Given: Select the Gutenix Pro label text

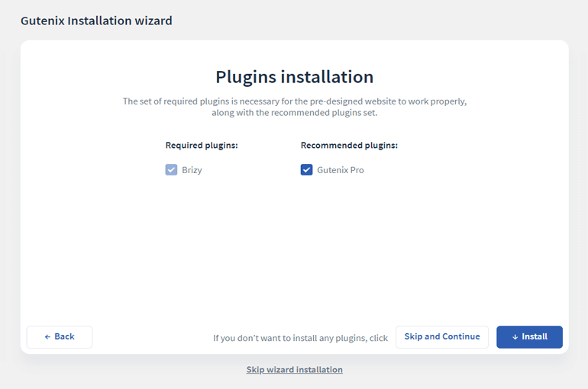Looking at the screenshot, I should click(341, 170).
